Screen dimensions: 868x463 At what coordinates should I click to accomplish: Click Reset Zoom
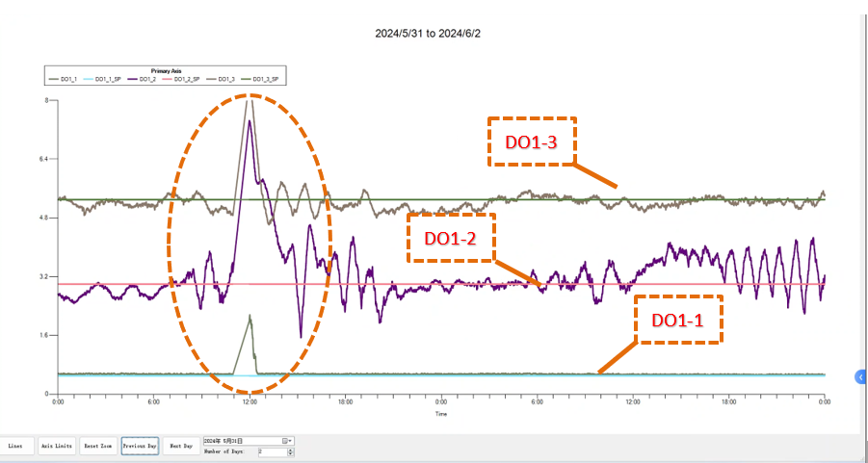pyautogui.click(x=98, y=446)
